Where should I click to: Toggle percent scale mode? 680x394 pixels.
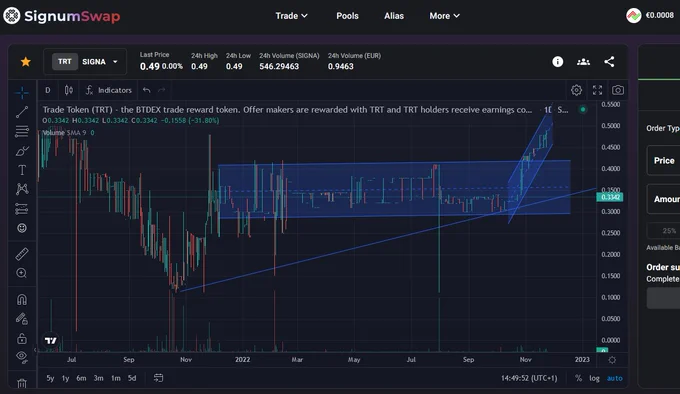[579, 378]
